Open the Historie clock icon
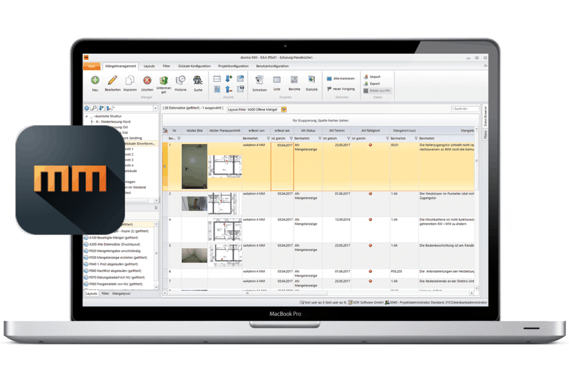The width and height of the screenshot is (569, 392). tap(180, 80)
